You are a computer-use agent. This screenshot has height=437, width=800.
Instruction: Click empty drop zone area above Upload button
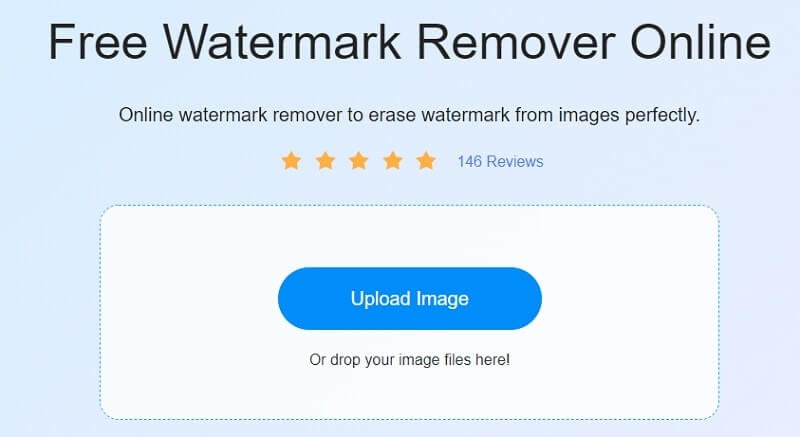(410, 236)
